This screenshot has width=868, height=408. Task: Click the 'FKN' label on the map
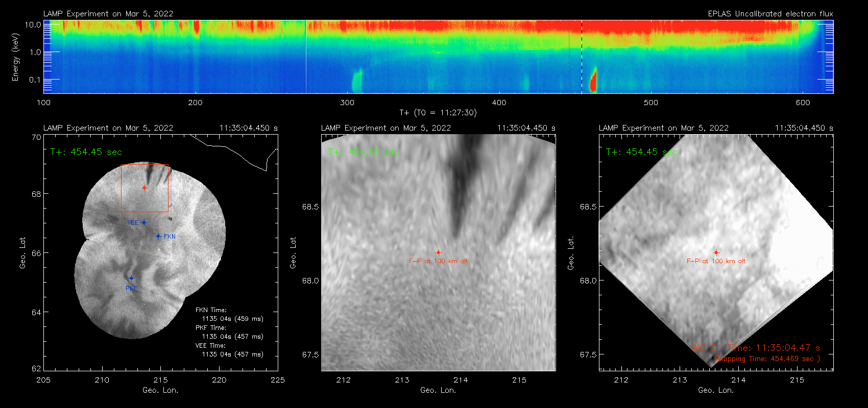click(x=170, y=237)
